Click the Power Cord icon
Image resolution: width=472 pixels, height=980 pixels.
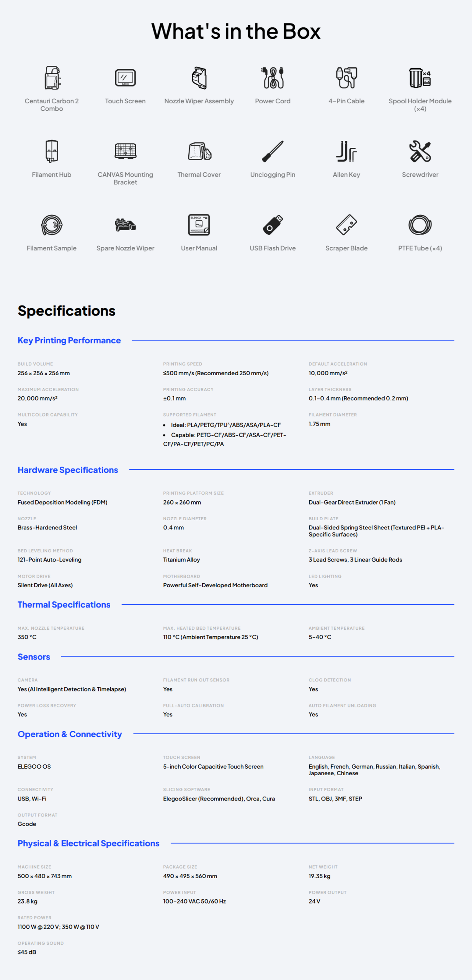pos(273,78)
